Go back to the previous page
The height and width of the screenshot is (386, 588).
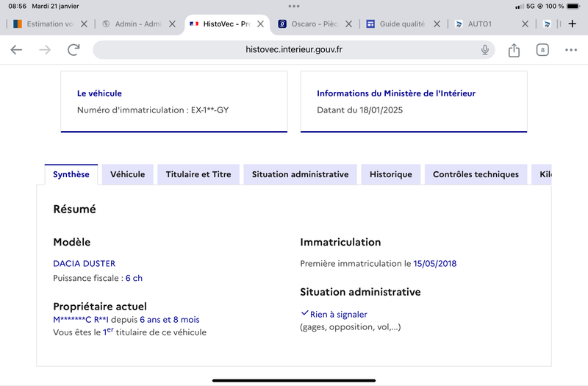(x=16, y=50)
